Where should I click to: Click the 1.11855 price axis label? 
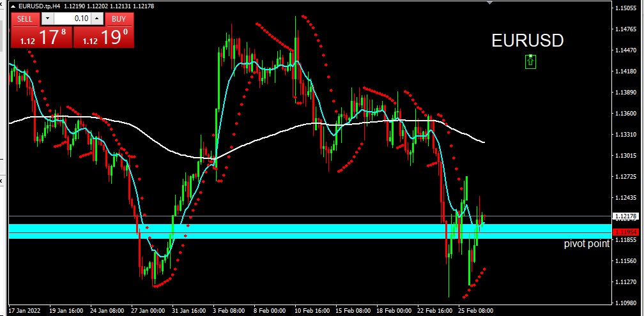point(626,239)
